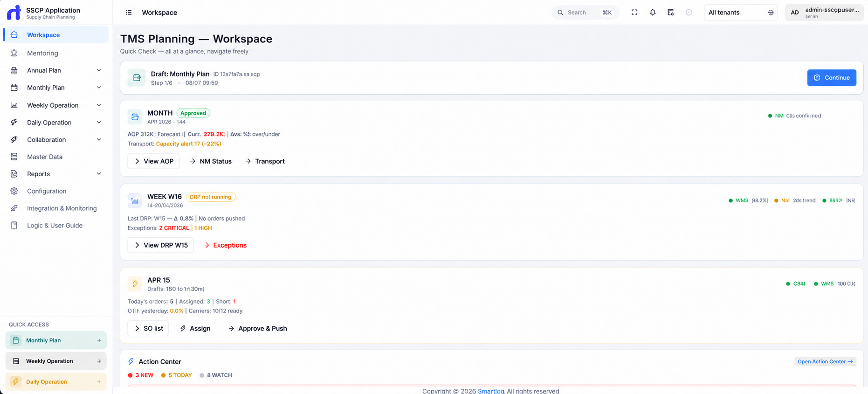
Task: Open Quick Access Daily Operation shortcut
Action: coord(56,382)
